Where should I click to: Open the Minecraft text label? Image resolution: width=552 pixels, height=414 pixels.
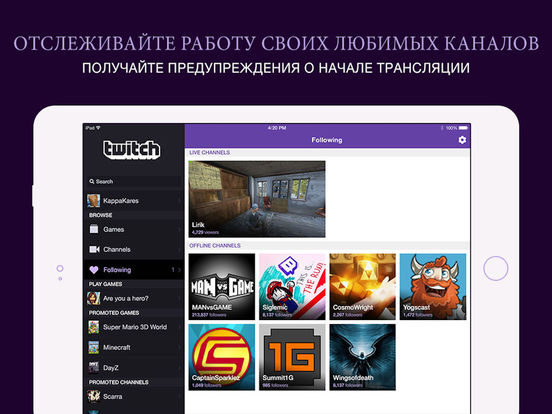coord(117,347)
